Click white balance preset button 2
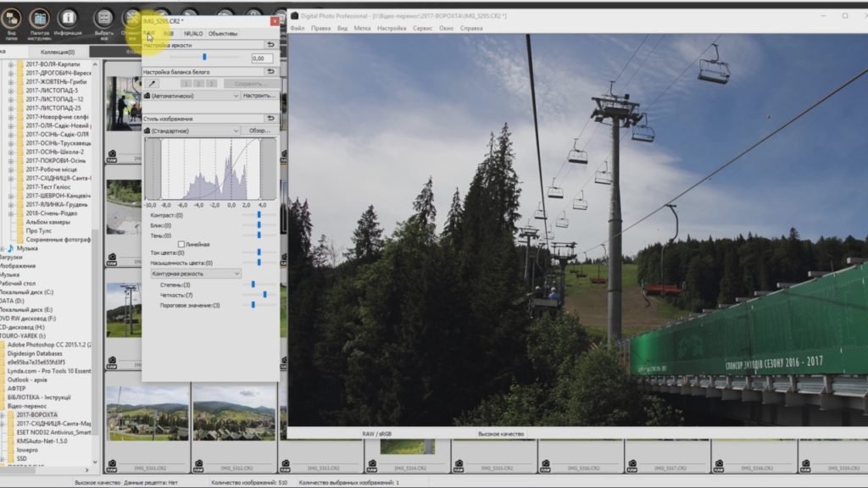The width and height of the screenshot is (868, 488). (198, 84)
